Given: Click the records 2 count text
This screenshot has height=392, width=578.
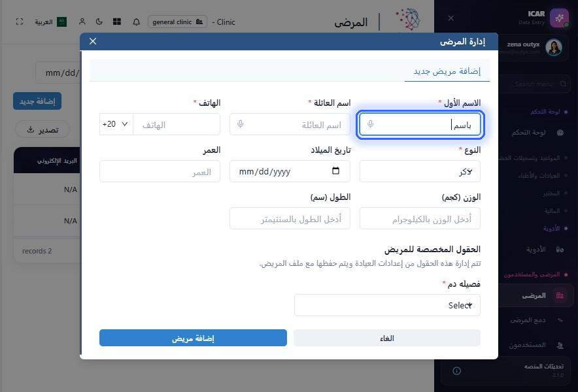Looking at the screenshot, I should (x=37, y=251).
